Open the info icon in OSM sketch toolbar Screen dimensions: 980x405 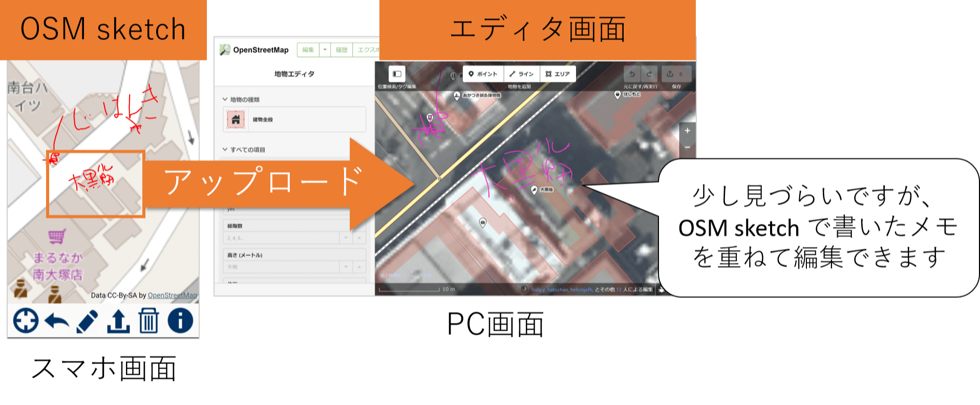180,321
